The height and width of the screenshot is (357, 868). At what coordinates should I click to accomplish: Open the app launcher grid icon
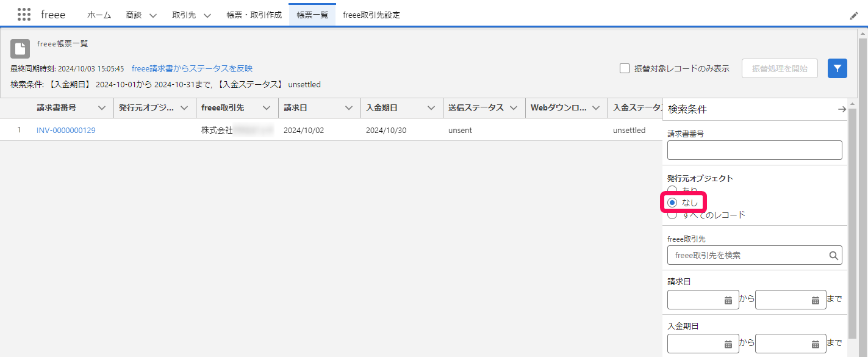click(x=24, y=15)
